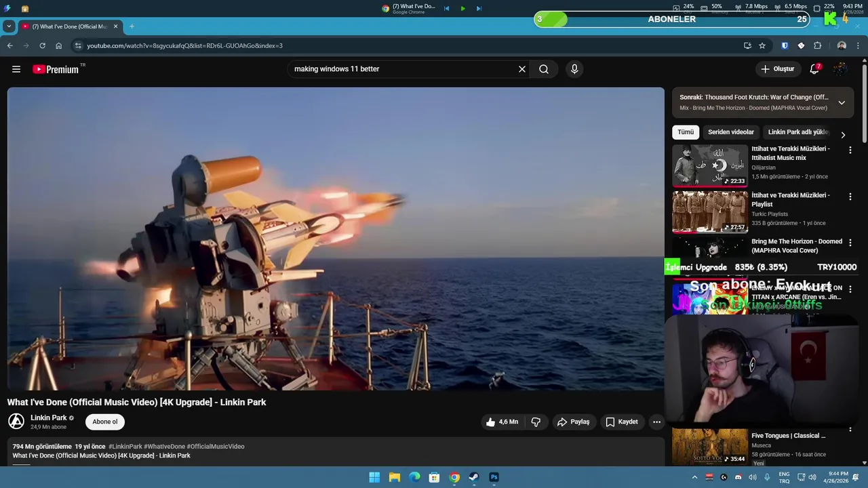Go to previous track in top bar

[x=446, y=8]
